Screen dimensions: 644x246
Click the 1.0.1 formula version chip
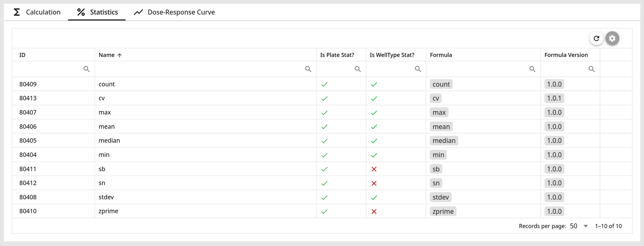pos(554,98)
